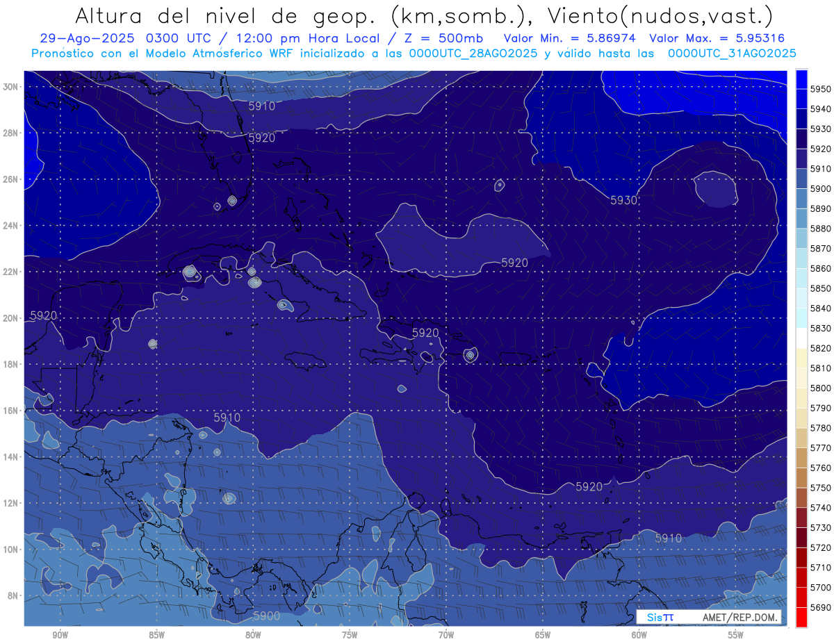
Task: Click the 18N latitude axis label
Action: (12, 364)
